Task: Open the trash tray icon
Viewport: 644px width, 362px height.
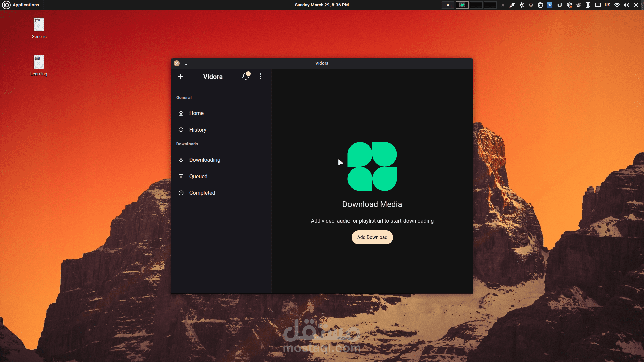Action: click(x=540, y=5)
